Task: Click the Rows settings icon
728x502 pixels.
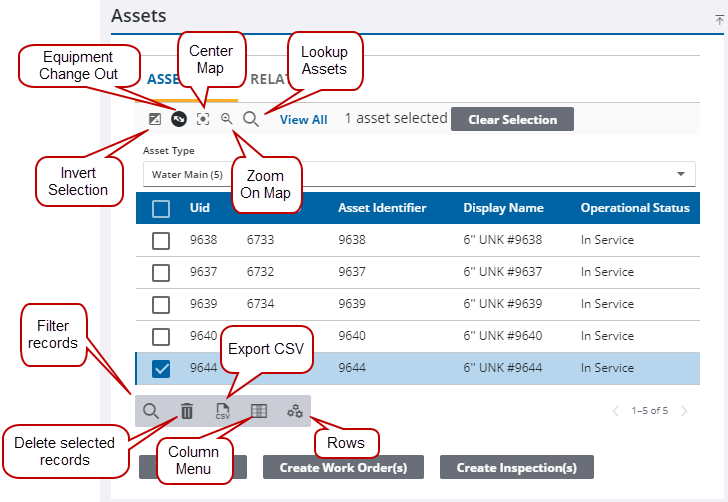Action: [295, 411]
